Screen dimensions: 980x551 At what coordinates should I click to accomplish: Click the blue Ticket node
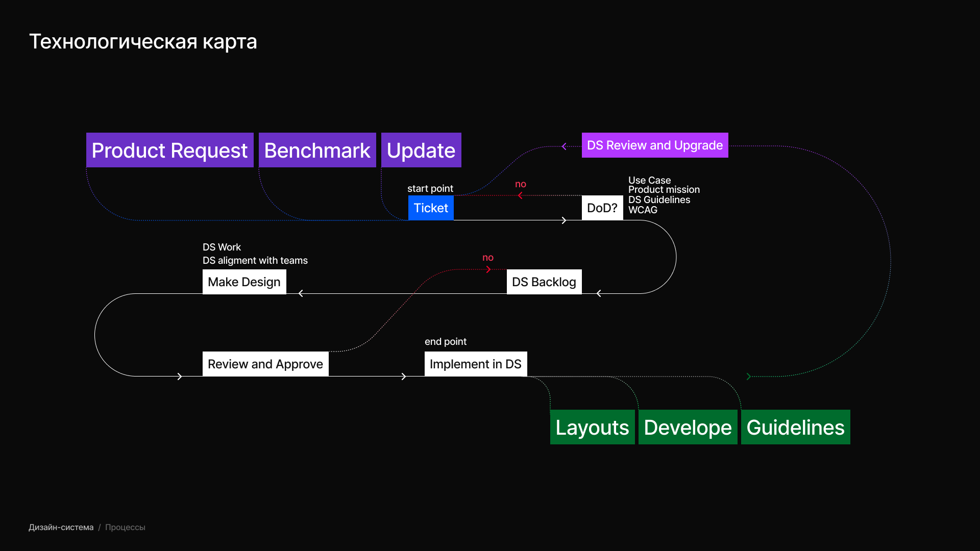(431, 208)
